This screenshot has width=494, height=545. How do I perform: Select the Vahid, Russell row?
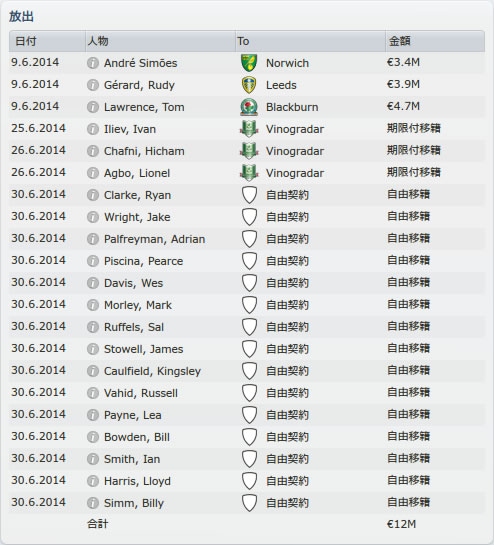point(246,393)
